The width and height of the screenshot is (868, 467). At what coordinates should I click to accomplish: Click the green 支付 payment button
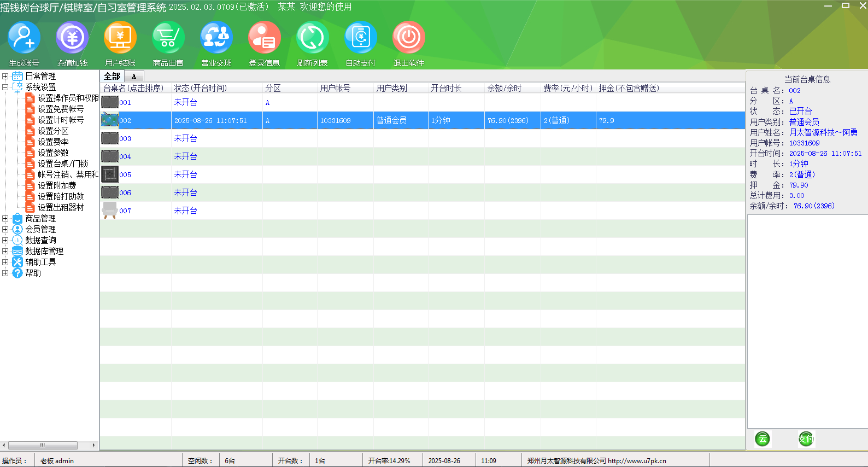[806, 439]
